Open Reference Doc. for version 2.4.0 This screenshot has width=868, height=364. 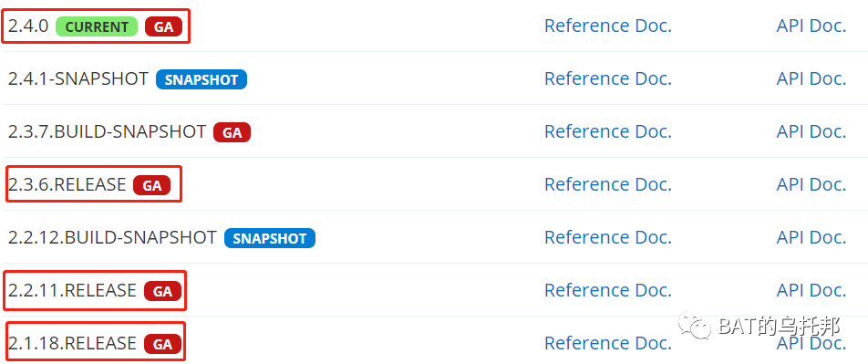608,26
